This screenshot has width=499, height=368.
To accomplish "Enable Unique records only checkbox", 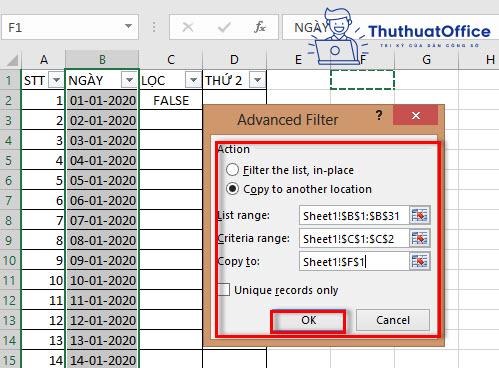I will 224,290.
